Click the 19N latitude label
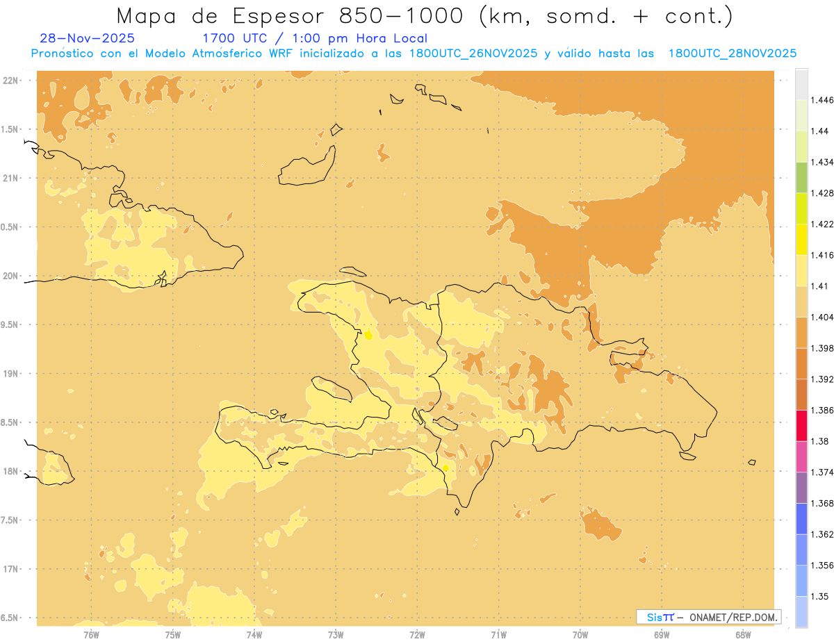 (11, 373)
